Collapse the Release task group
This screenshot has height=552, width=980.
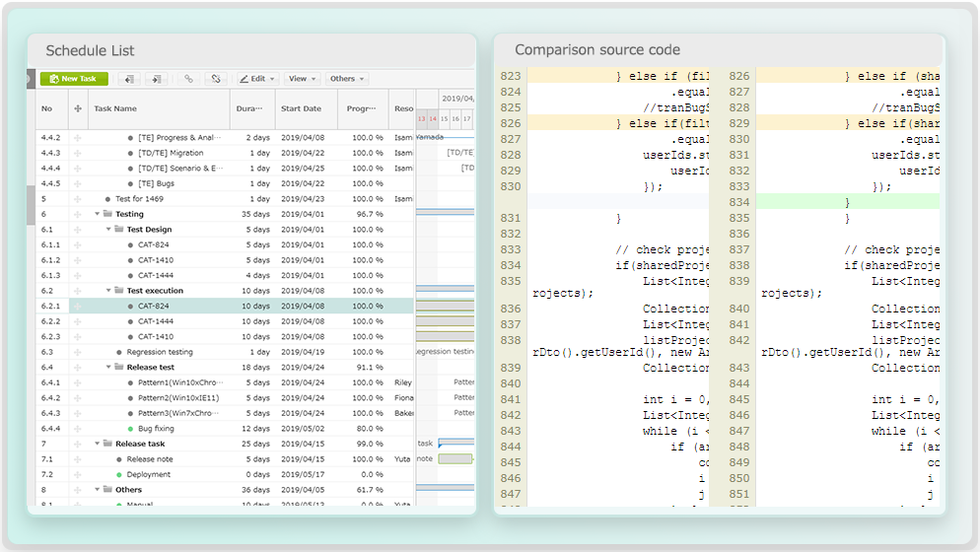coord(97,444)
